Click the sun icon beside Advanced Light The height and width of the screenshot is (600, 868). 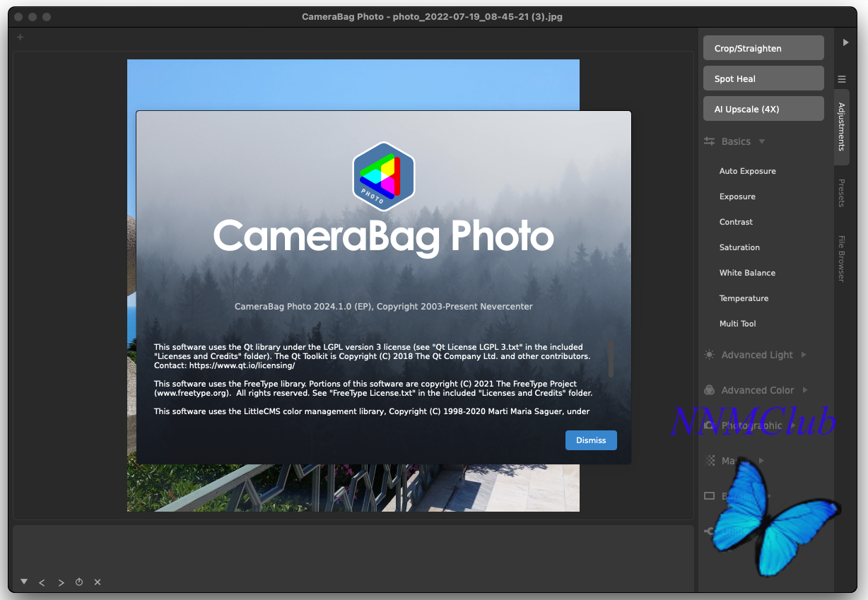tap(710, 355)
